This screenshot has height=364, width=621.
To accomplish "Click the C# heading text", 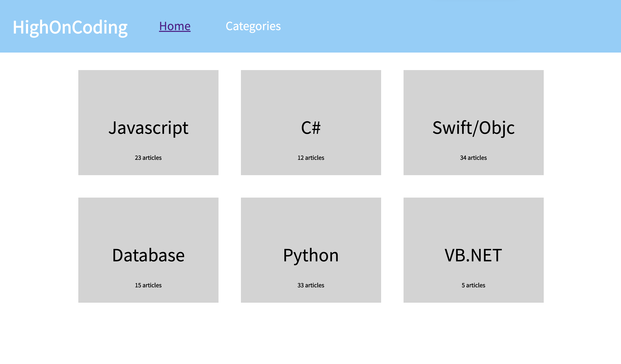I will (x=311, y=128).
